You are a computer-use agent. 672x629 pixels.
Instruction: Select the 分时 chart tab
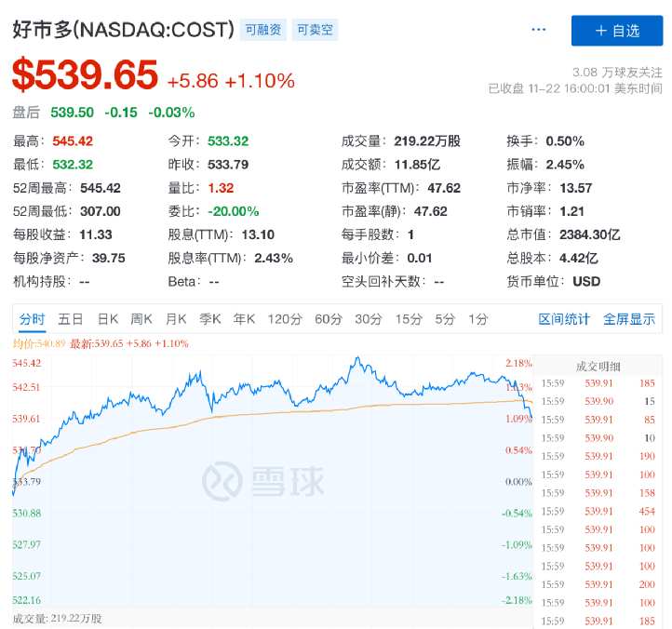pos(32,319)
